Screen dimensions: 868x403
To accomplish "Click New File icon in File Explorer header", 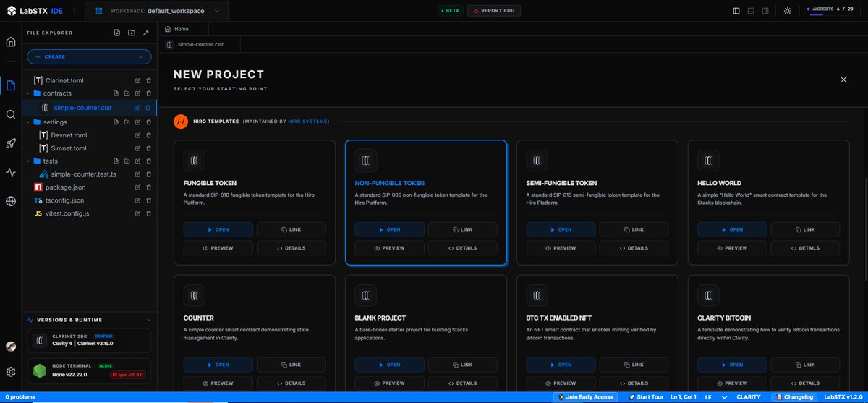I will click(117, 33).
